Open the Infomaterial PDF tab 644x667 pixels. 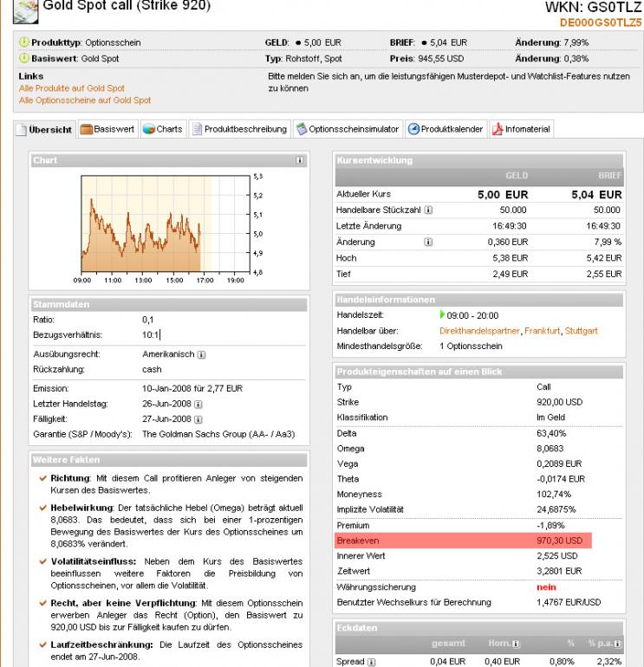point(521,129)
